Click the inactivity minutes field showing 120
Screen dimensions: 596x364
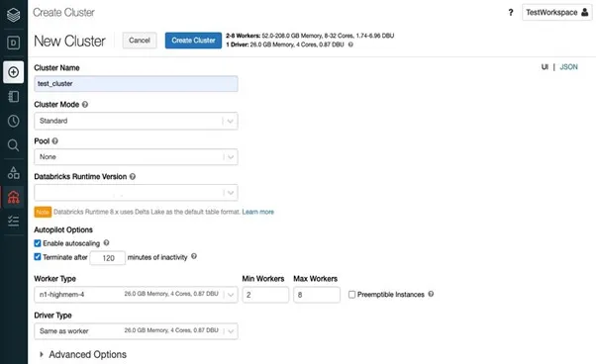point(108,258)
